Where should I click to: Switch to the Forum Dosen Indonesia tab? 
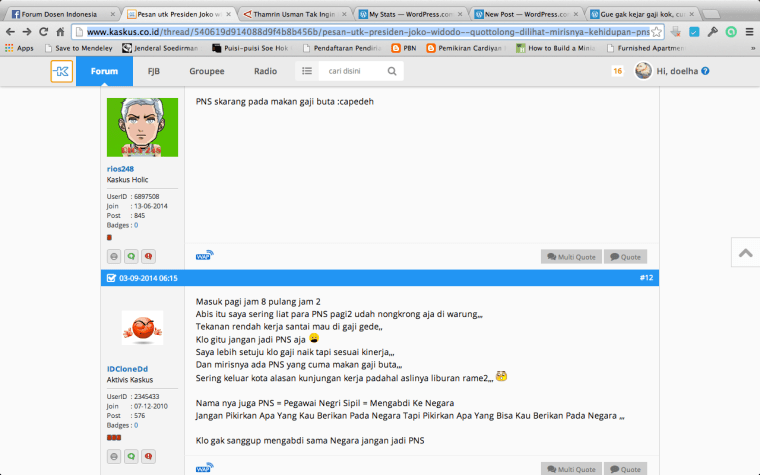coord(63,14)
